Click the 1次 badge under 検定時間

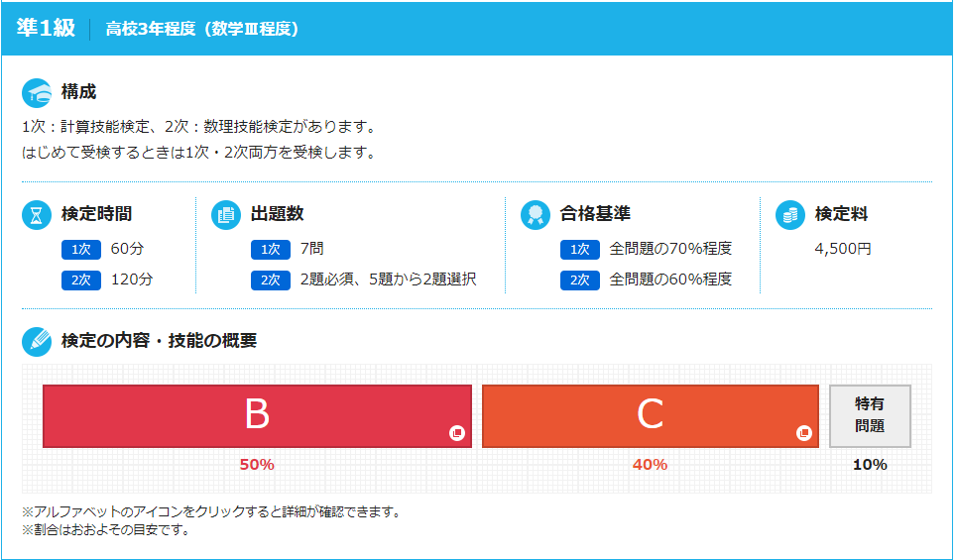point(80,250)
